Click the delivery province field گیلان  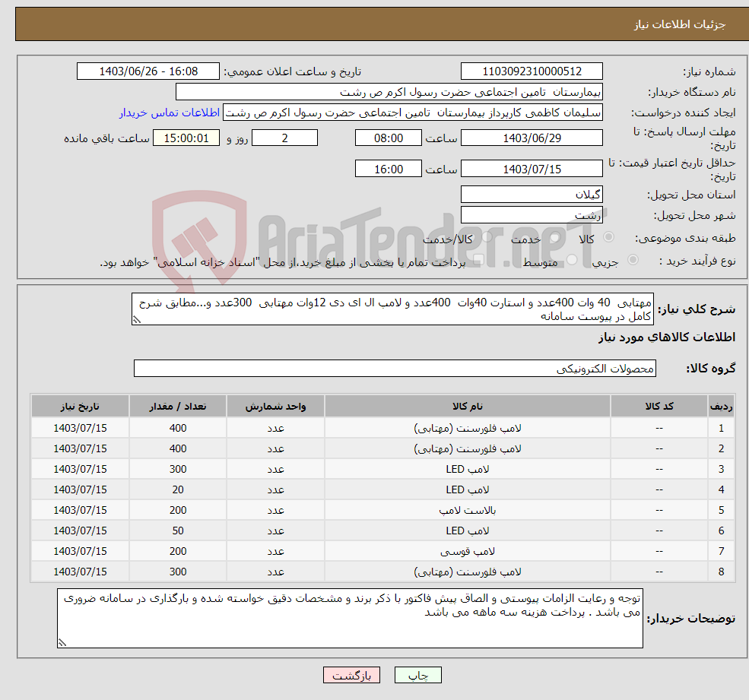(x=532, y=195)
